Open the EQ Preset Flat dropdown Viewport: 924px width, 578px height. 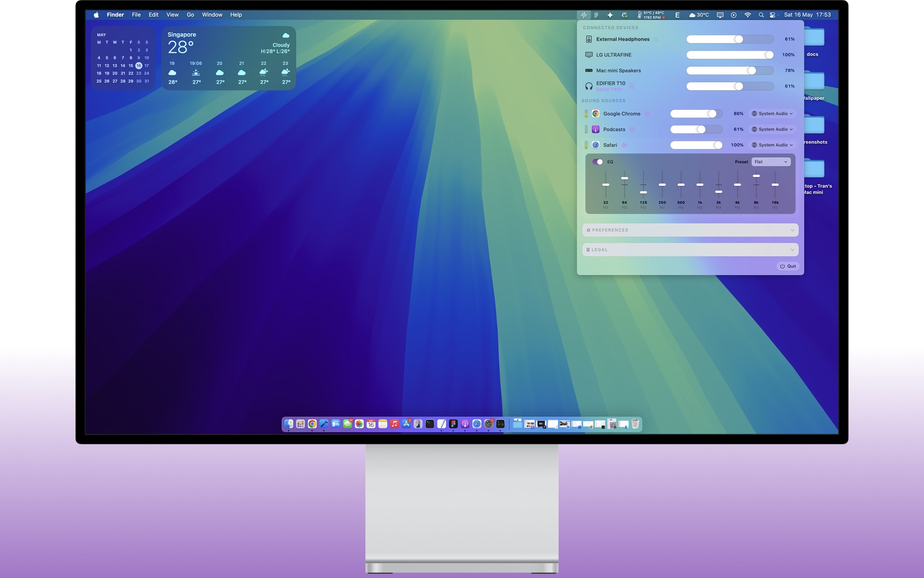[x=771, y=162]
